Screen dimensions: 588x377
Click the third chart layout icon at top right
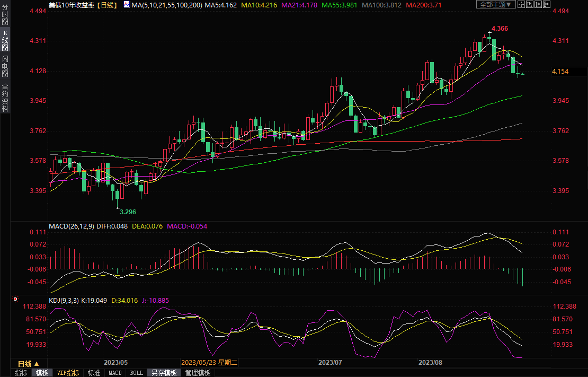(538, 5)
